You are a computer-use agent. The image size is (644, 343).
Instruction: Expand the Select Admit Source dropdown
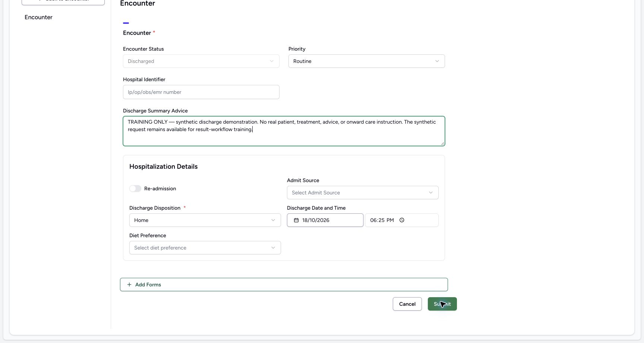tap(363, 193)
